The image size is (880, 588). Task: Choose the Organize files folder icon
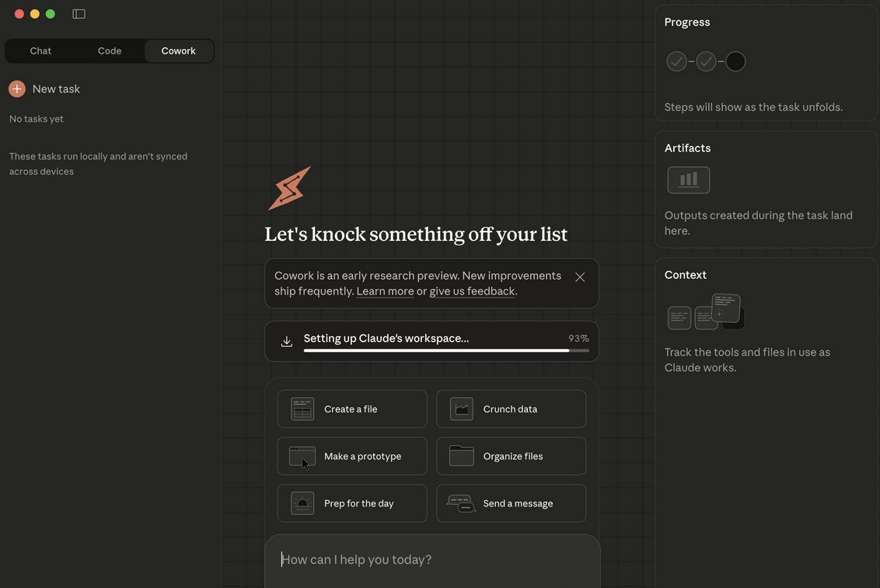461,455
